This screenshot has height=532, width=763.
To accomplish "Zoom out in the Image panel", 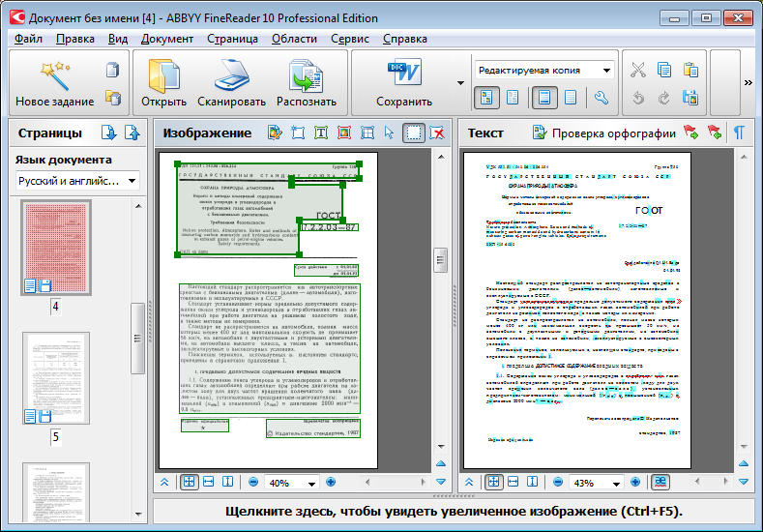I will tap(253, 482).
